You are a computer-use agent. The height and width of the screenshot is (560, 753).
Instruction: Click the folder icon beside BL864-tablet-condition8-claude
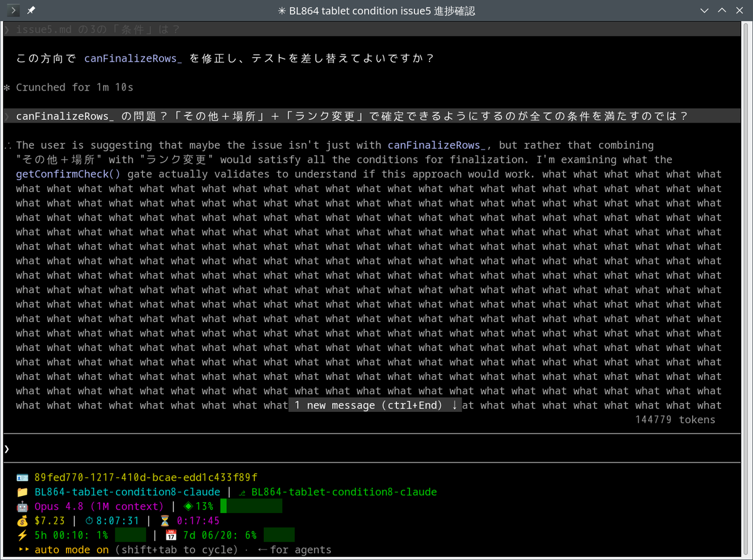click(22, 492)
